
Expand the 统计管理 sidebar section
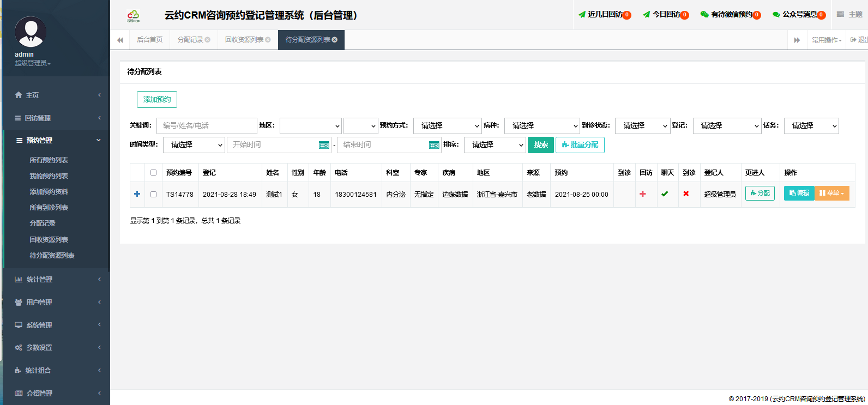pyautogui.click(x=39, y=280)
